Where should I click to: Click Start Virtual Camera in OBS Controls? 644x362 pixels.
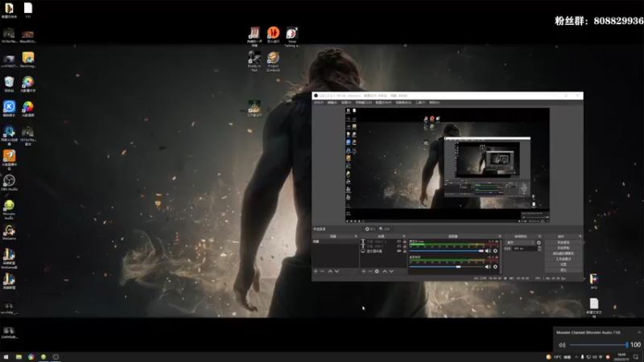(563, 253)
